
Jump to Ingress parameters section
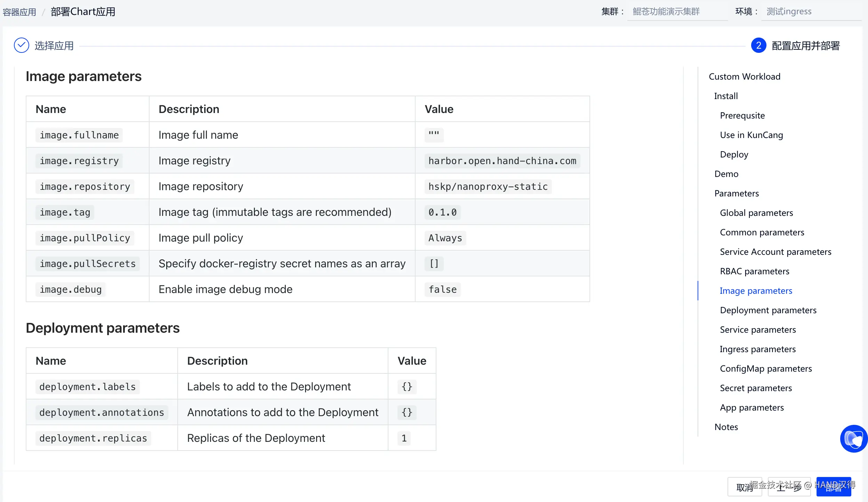(757, 349)
